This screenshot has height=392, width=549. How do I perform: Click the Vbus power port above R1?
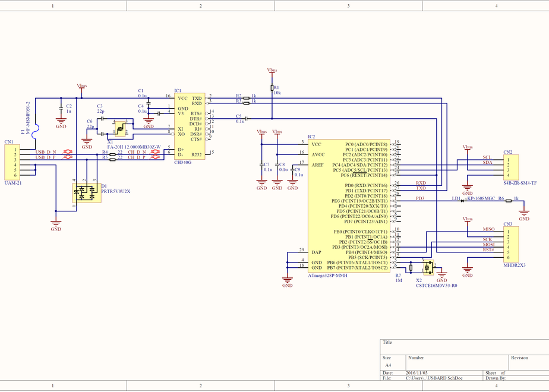point(272,71)
